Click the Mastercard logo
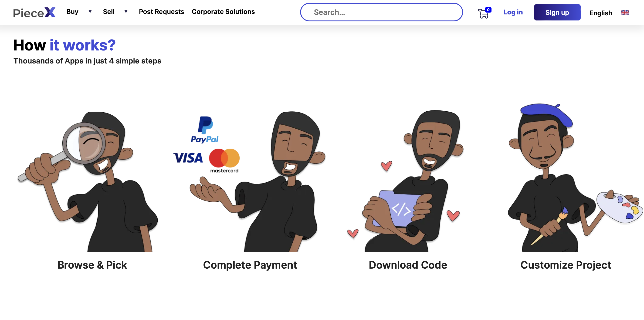Image resolution: width=644 pixels, height=320 pixels. (x=224, y=161)
